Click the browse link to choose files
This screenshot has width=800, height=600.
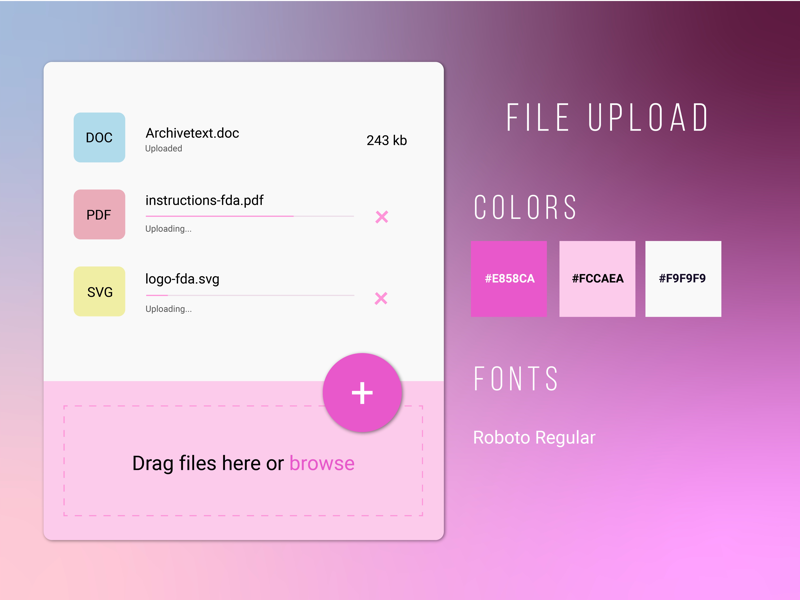point(321,463)
